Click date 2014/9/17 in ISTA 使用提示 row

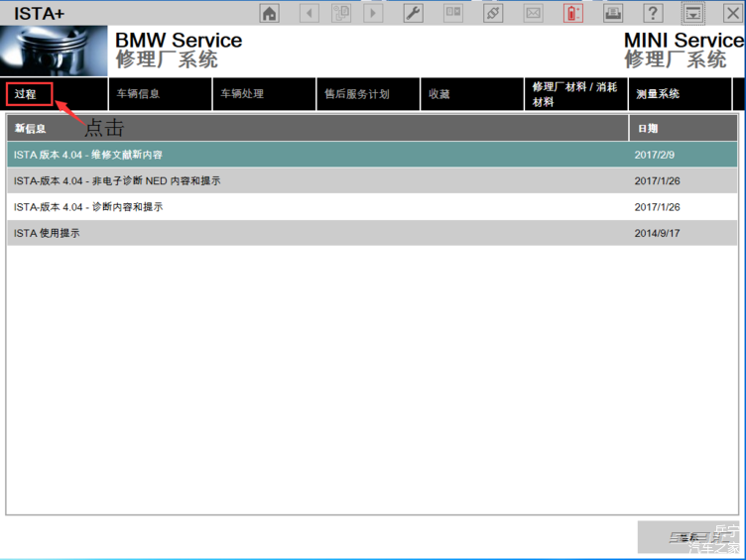pyautogui.click(x=657, y=233)
